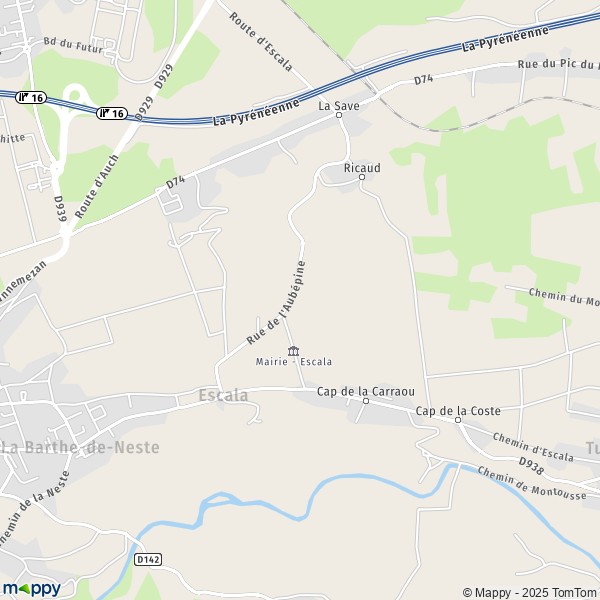Viewport: 600px width, 600px height.
Task: Click the Mairie - Escala text label
Action: (x=293, y=362)
